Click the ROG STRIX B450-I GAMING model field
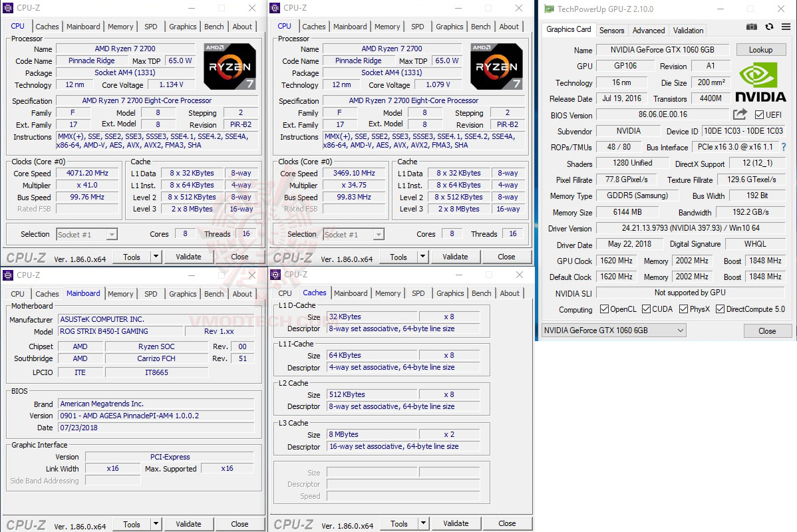The width and height of the screenshot is (797, 532). 120,331
